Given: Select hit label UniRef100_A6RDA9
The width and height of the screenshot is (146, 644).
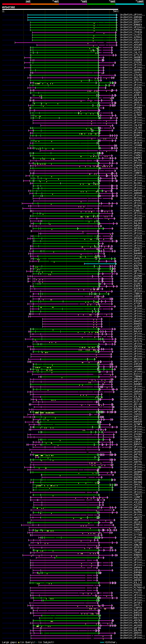Looking at the screenshot, I should point(131,193).
